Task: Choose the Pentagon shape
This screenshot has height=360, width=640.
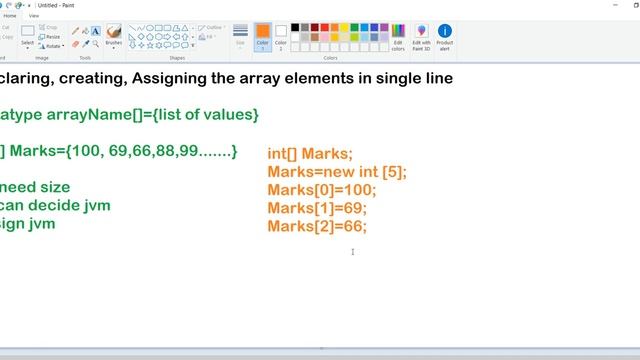Action: point(150,37)
